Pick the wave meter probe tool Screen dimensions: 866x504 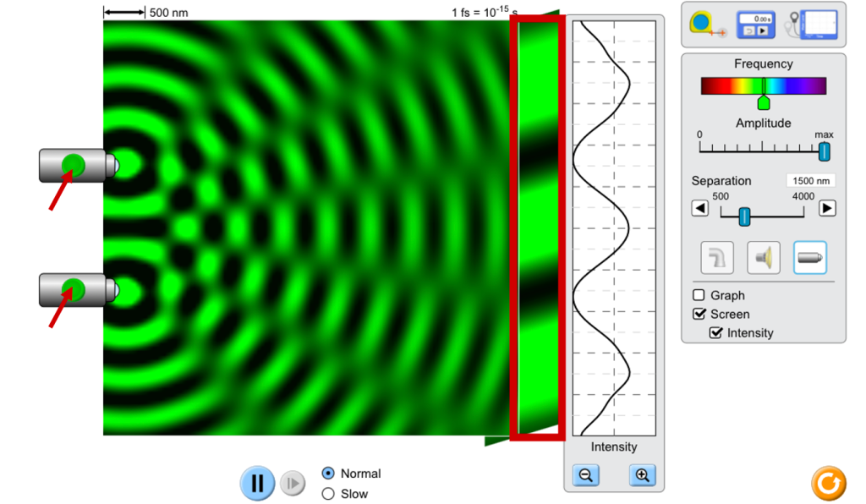813,25
